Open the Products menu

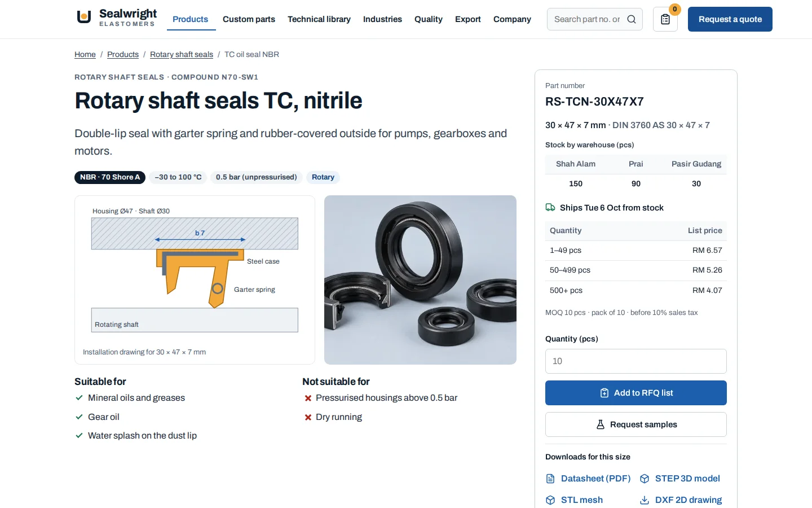[x=190, y=19]
